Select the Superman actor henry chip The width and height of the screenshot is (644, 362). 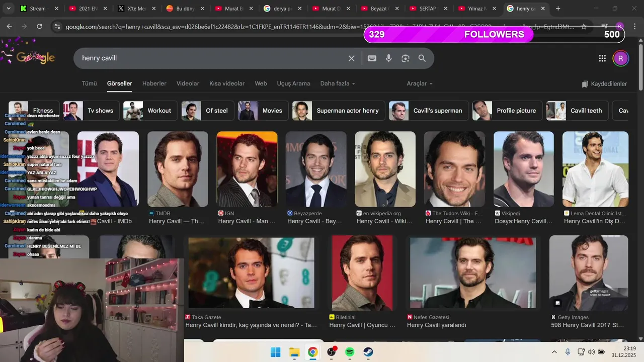click(x=338, y=111)
